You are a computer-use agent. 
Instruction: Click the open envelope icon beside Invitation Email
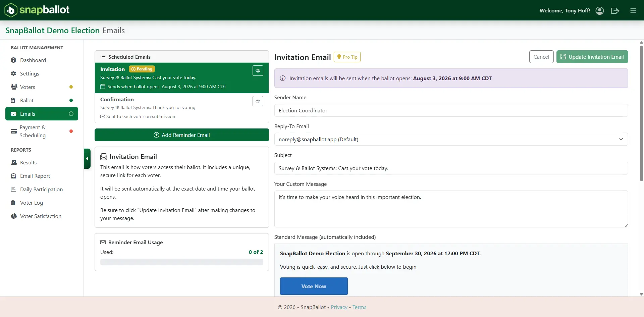104,157
